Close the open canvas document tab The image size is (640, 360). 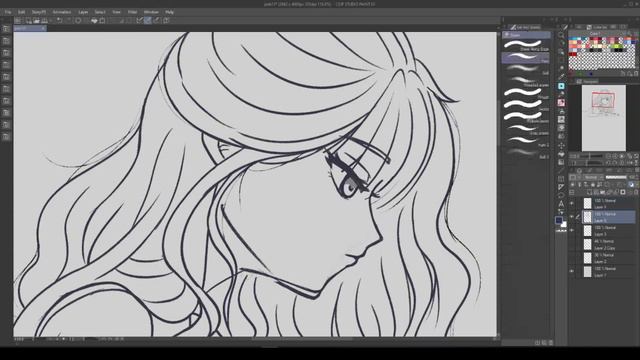(43, 28)
